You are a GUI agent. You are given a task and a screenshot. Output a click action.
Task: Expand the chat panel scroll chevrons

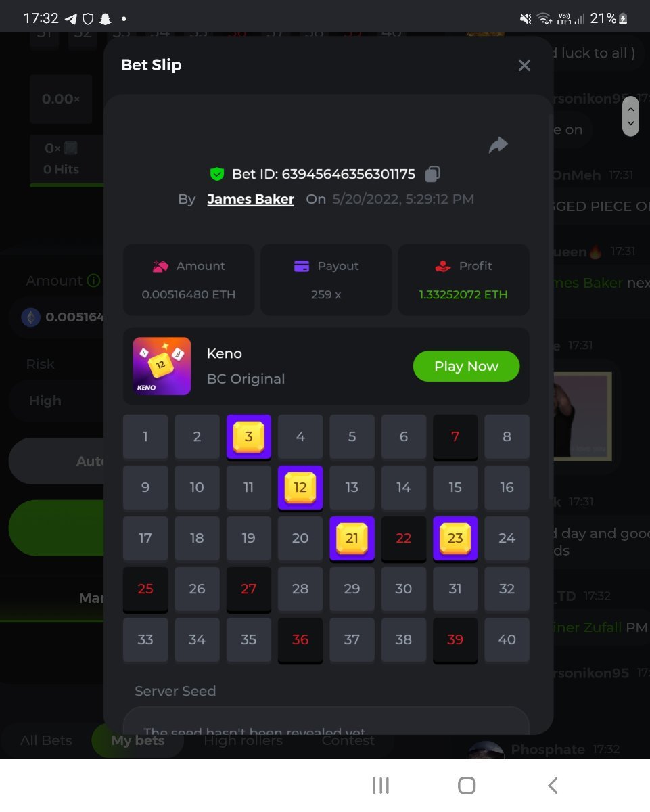tap(630, 116)
